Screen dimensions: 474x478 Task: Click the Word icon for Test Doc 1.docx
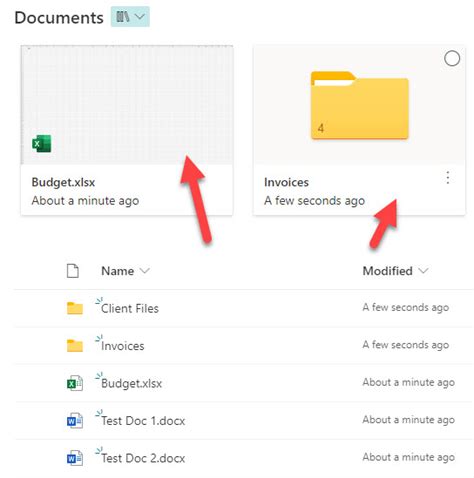pyautogui.click(x=75, y=421)
